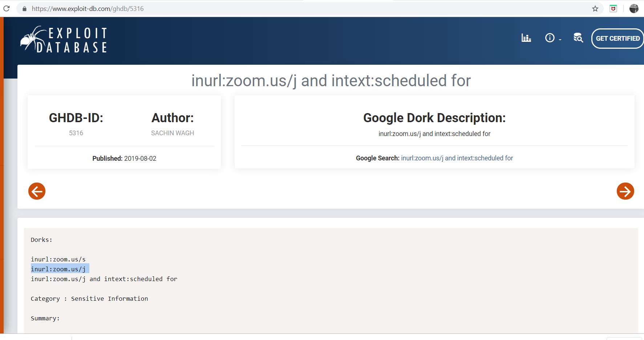
Task: Click the page title dork heading
Action: point(331,81)
